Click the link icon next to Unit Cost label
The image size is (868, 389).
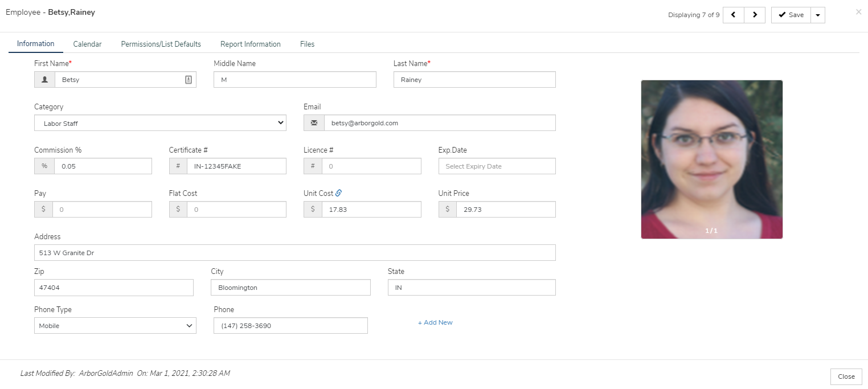point(338,193)
